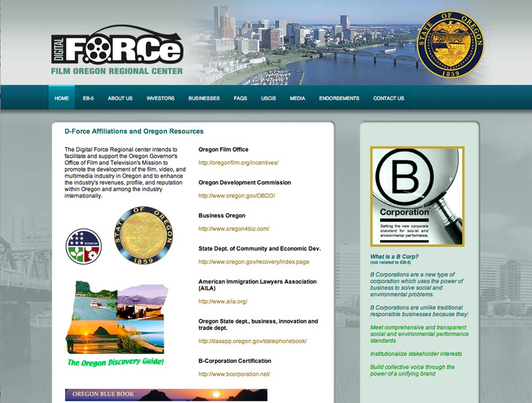This screenshot has height=403, width=532.
Task: Click Build collective voice sidebar text
Action: pos(412,370)
